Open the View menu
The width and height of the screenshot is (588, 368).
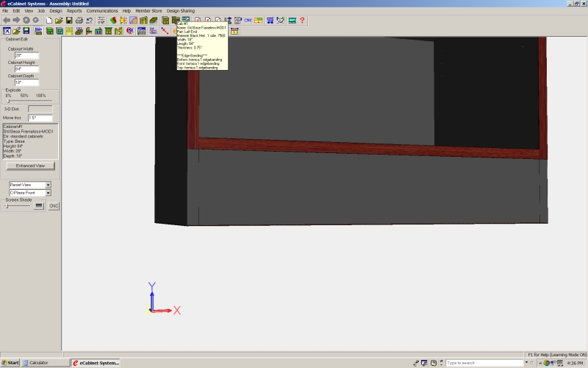29,11
